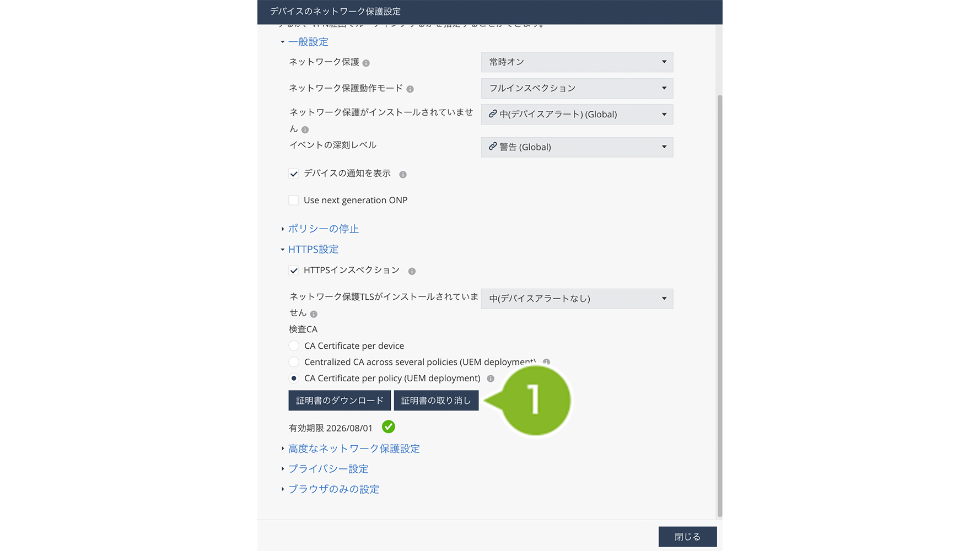Open the 常時オン network protection dropdown
The width and height of the screenshot is (980, 551).
tap(577, 62)
